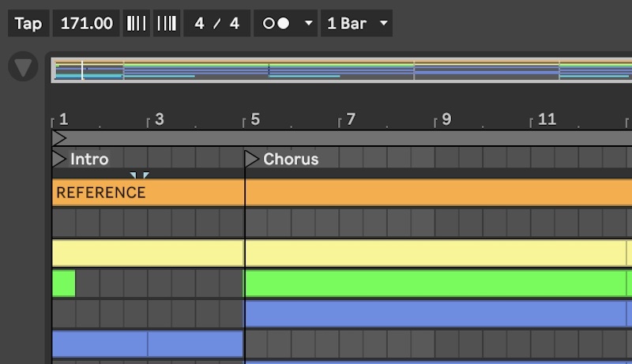Click the round triangle button beside overview
The width and height of the screenshot is (632, 364).
coord(23,68)
